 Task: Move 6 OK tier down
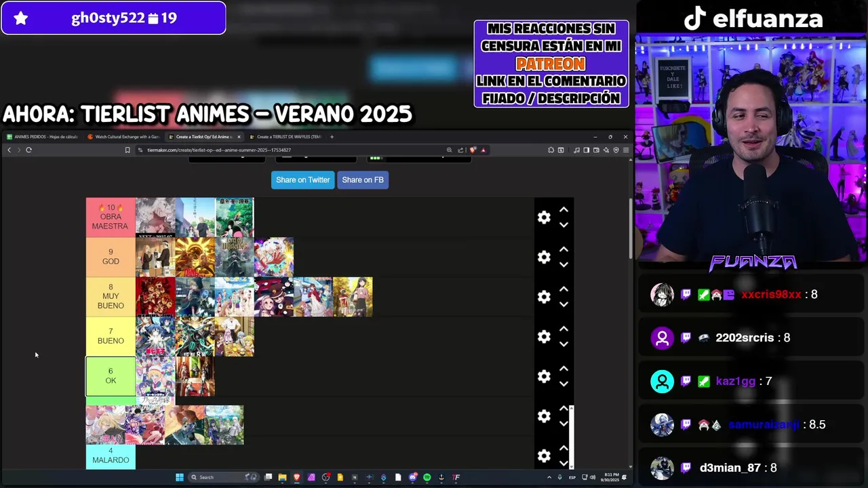click(x=564, y=384)
